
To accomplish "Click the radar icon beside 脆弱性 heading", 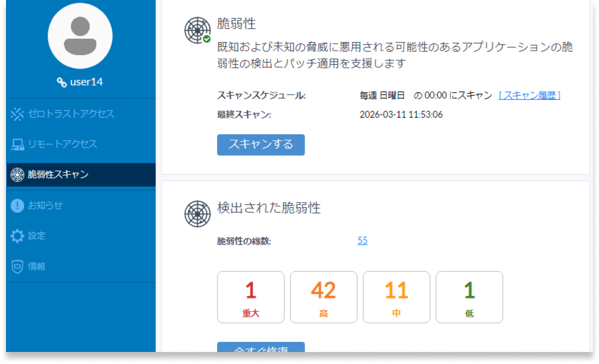I will [x=198, y=30].
